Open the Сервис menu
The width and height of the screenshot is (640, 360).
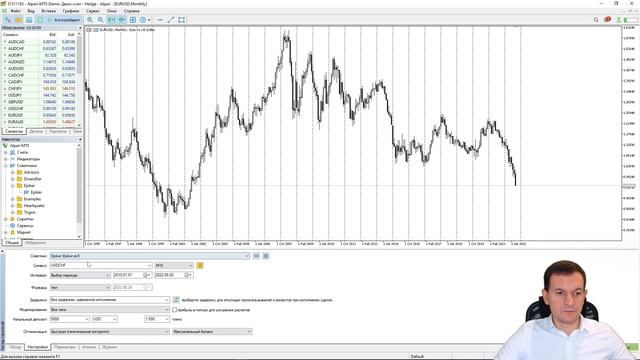(x=93, y=11)
